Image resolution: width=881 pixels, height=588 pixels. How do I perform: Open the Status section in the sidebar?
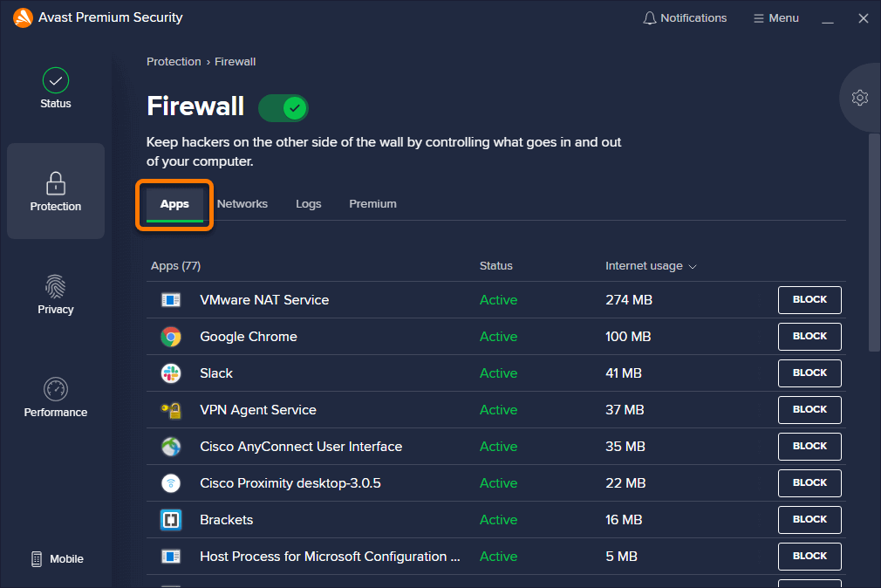[x=55, y=87]
